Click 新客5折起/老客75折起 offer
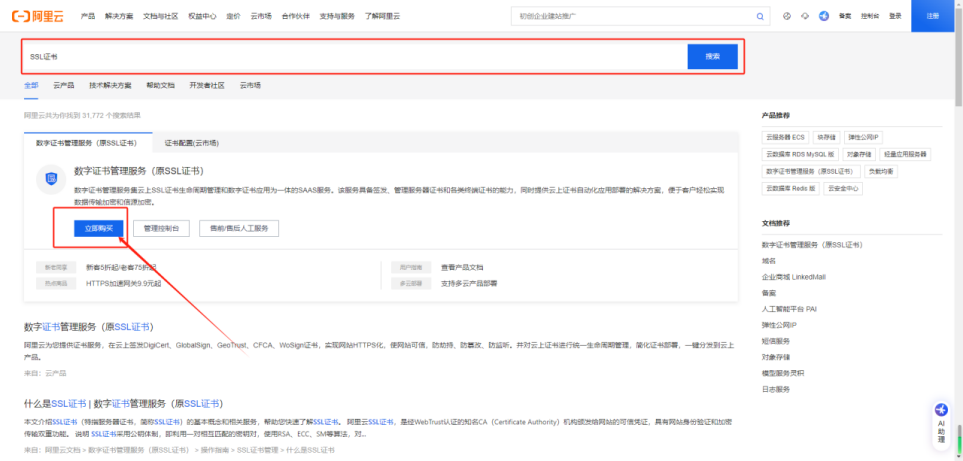 click(x=121, y=268)
